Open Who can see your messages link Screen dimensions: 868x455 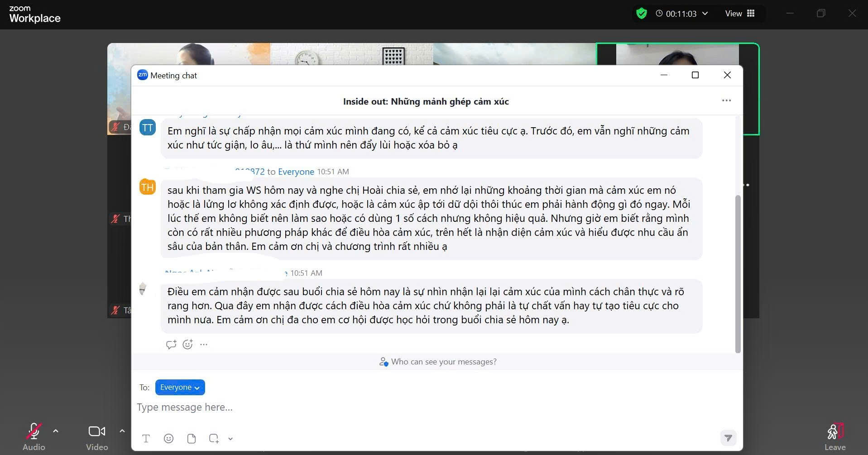(x=438, y=362)
